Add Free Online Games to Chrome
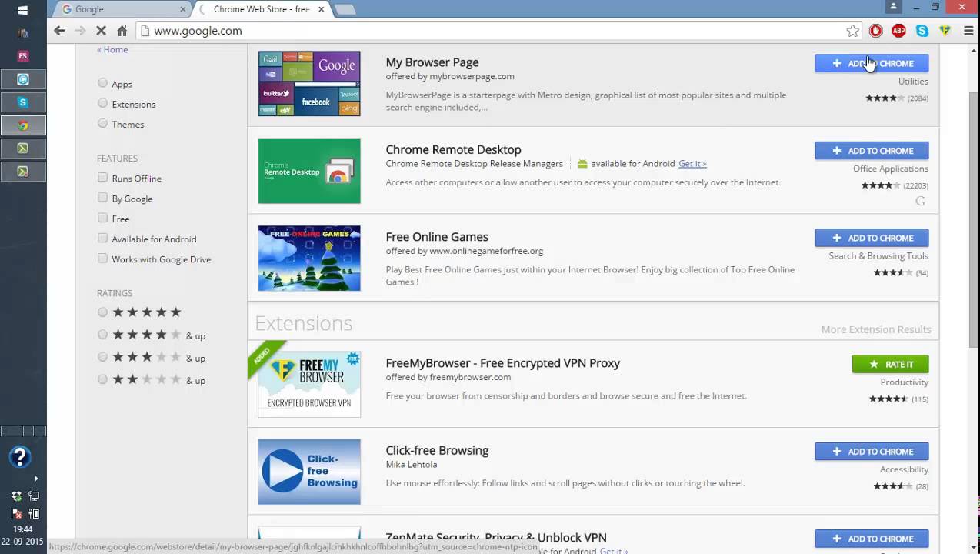Viewport: 980px width, 554px height. (x=872, y=238)
